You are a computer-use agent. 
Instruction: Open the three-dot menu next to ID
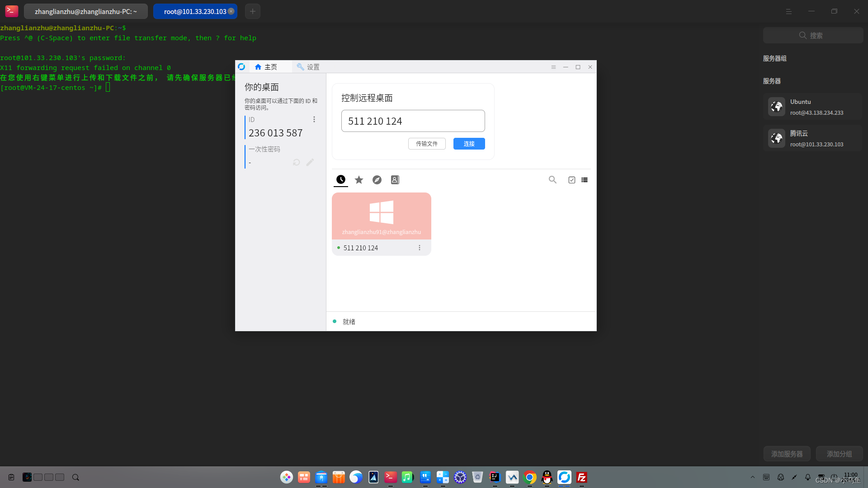coord(314,119)
